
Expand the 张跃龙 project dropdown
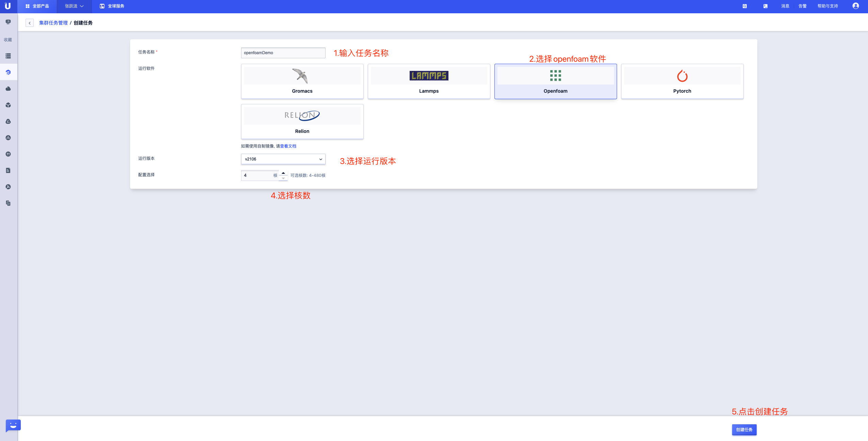(74, 6)
